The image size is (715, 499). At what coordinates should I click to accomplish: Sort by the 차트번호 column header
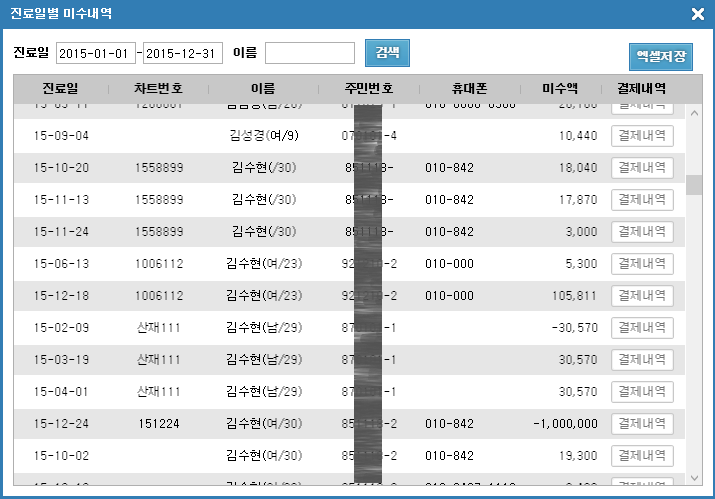(159, 88)
